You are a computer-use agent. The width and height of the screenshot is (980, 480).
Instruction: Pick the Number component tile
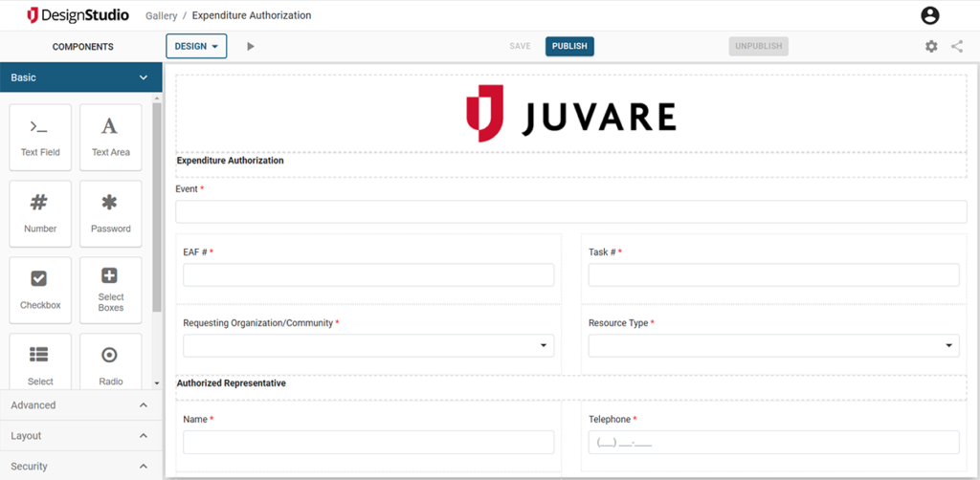pyautogui.click(x=40, y=213)
